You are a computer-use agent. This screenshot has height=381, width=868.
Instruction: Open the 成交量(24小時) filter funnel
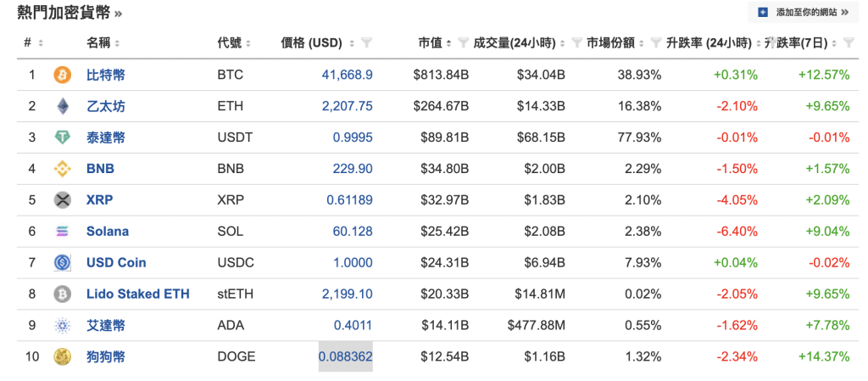pyautogui.click(x=577, y=42)
